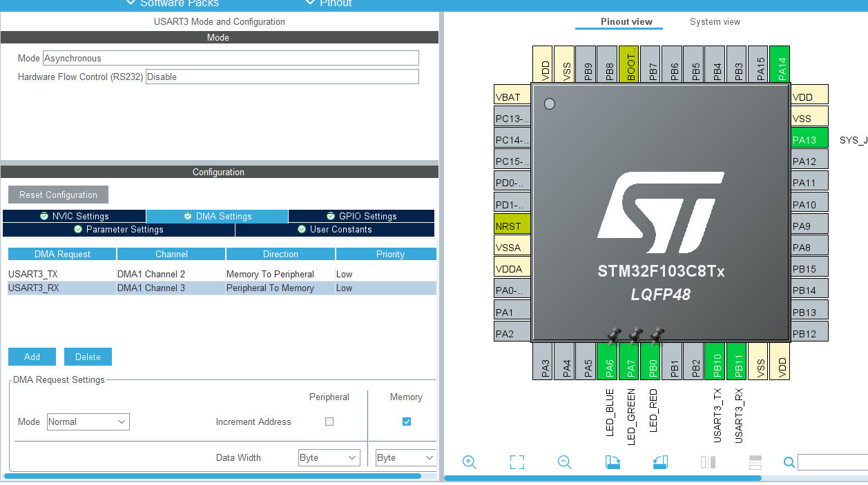This screenshot has width=868, height=485.
Task: Click pin PB10 on the chip
Action: [x=716, y=362]
